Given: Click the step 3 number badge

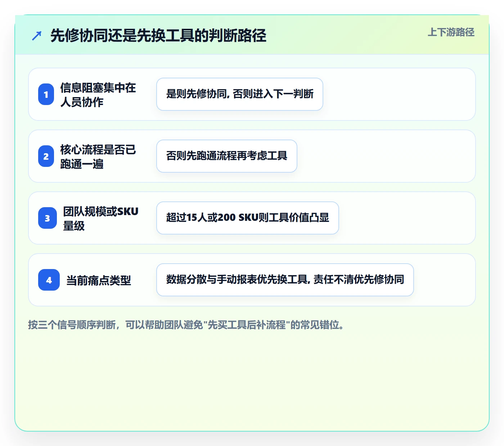Looking at the screenshot, I should coord(48,218).
